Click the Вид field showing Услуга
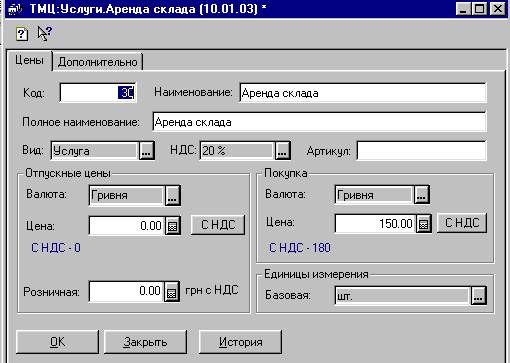Screen dimensions: 510x363 click(x=95, y=151)
